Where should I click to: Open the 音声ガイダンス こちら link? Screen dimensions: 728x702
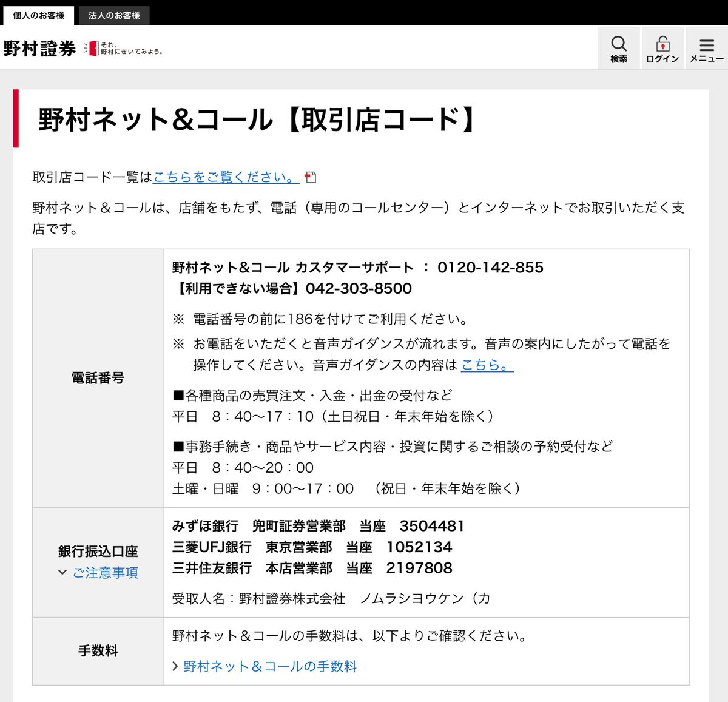487,365
